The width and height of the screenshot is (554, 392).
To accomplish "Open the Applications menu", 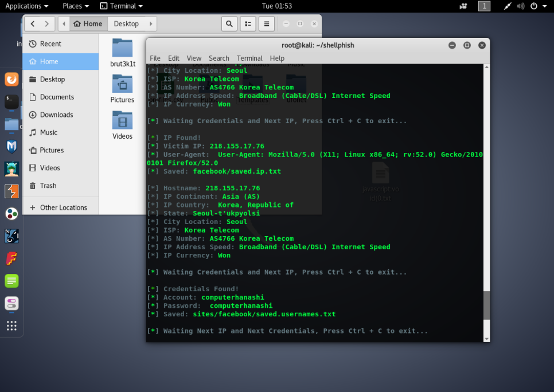I will coord(27,6).
